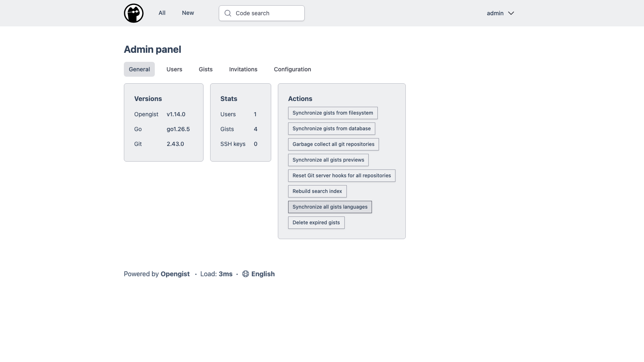Open the All gists nav link

[x=162, y=13]
